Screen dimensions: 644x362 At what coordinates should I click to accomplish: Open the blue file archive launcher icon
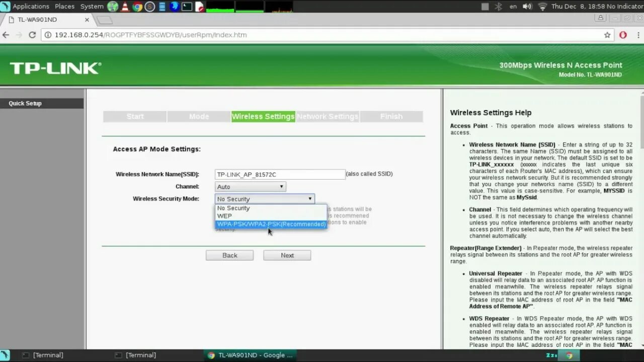pyautogui.click(x=162, y=7)
